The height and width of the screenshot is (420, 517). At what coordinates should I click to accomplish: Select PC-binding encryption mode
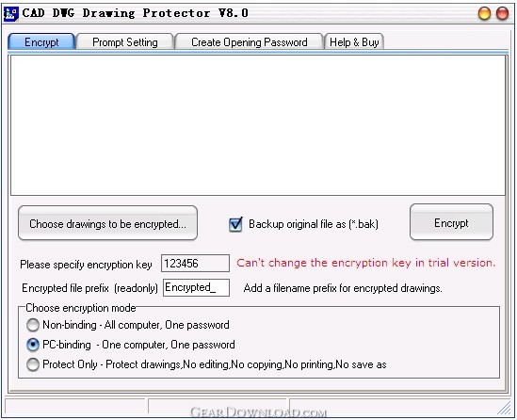point(33,345)
